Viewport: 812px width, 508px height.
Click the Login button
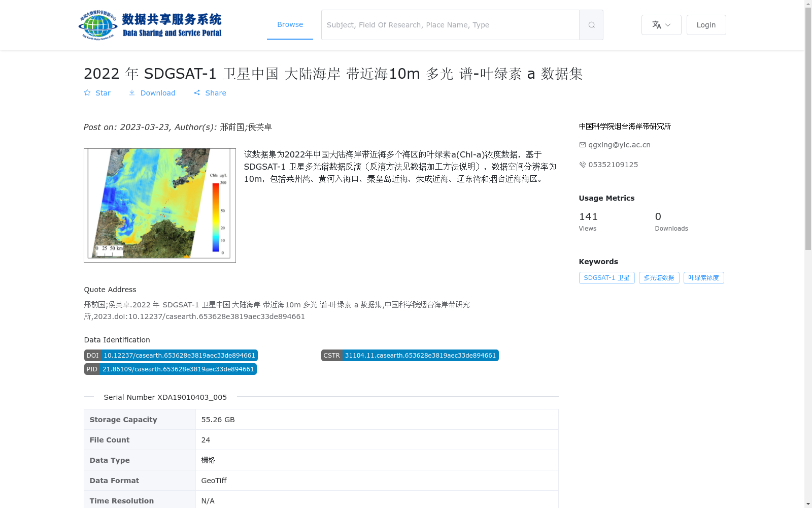(706, 25)
